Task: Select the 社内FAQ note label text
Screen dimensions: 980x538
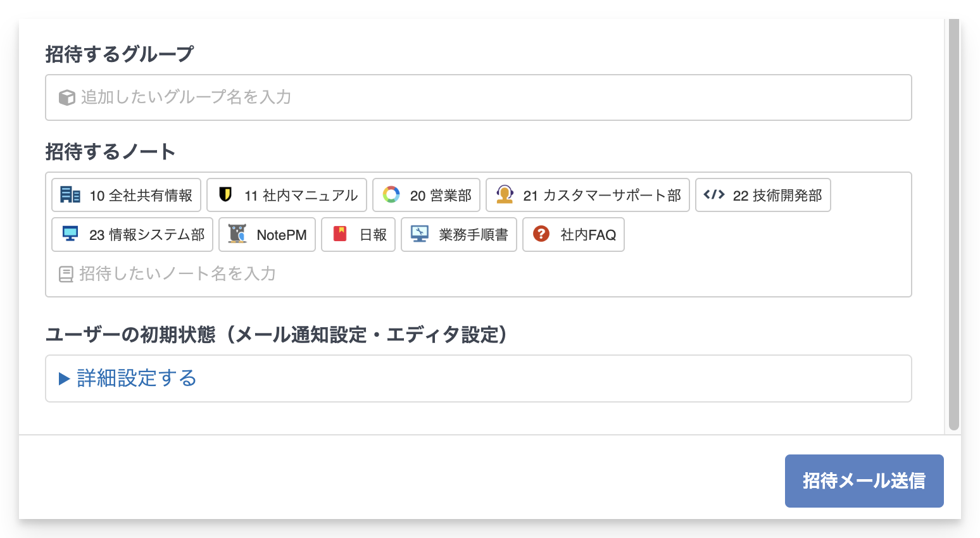Action: coord(588,235)
